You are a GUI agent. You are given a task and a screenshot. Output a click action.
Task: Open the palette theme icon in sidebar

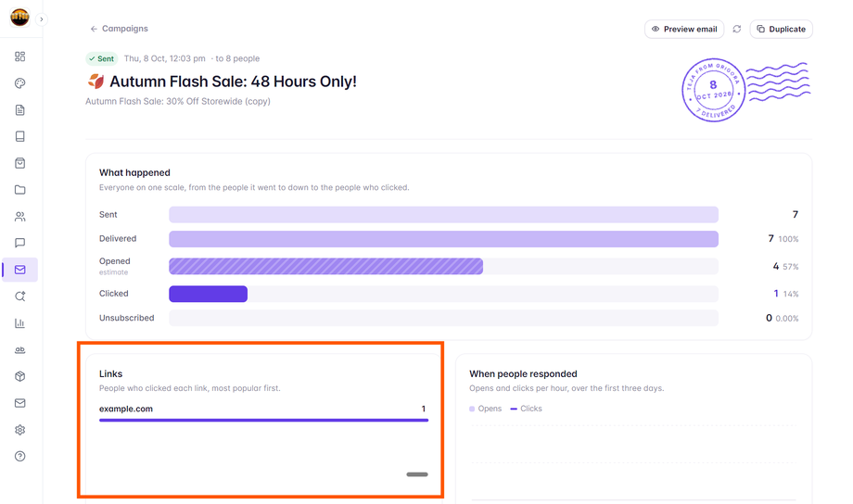20,83
